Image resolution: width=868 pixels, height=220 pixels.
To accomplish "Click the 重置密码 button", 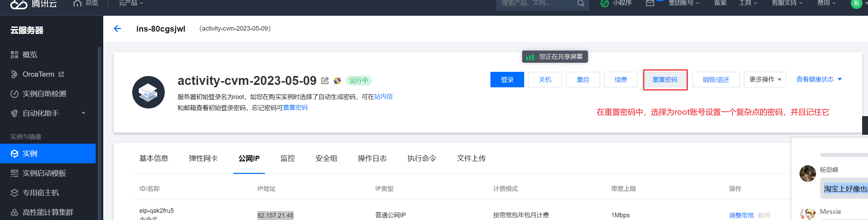I will point(665,80).
